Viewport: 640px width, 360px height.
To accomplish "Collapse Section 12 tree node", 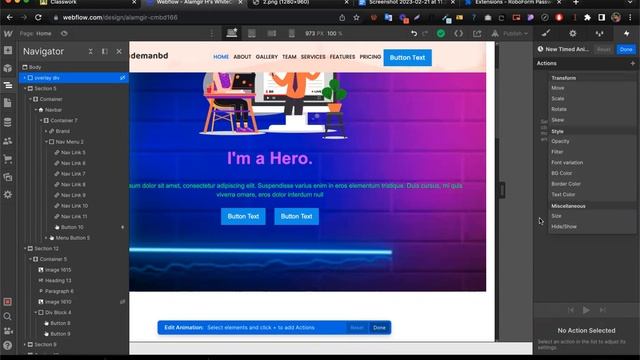I will [x=25, y=248].
